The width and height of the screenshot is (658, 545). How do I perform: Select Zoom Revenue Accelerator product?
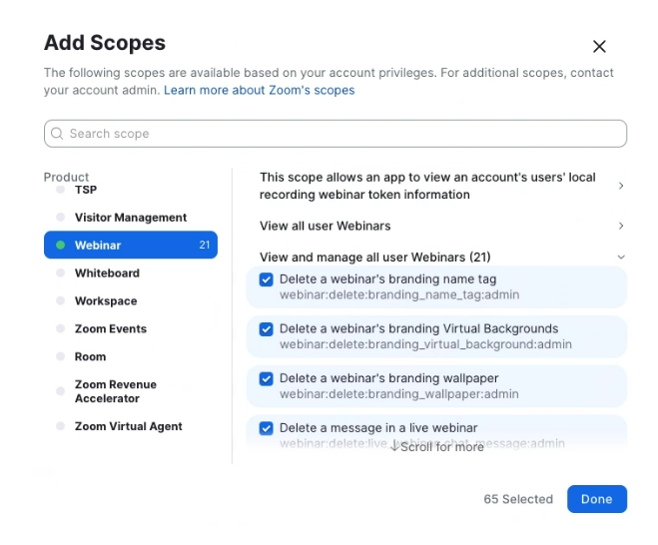click(x=131, y=391)
